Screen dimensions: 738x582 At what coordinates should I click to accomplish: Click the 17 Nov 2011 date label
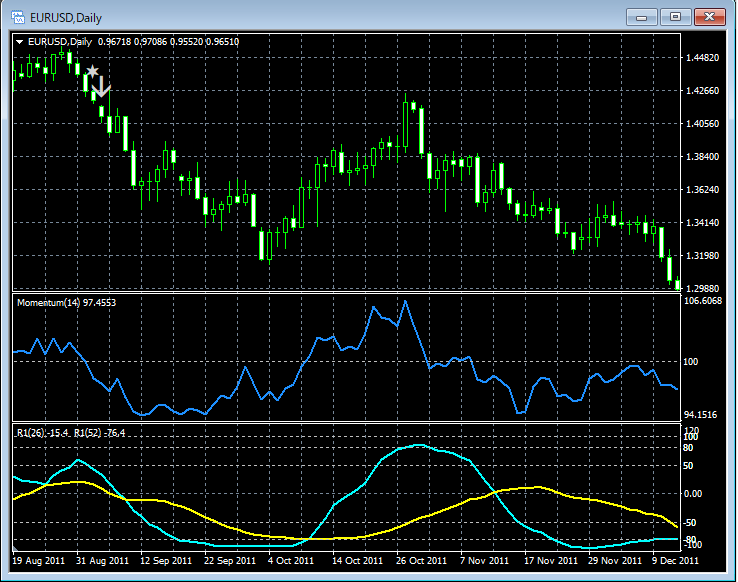coord(549,561)
